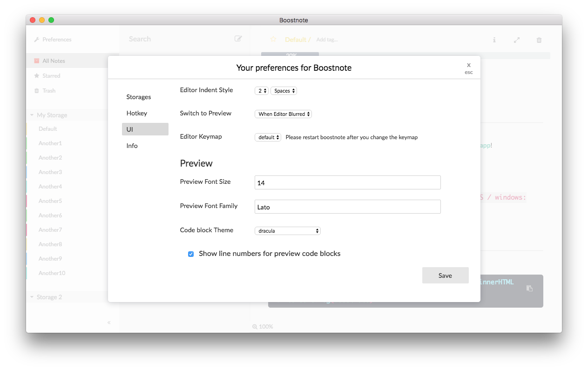Open the Switch to Preview dropdown

(x=283, y=114)
